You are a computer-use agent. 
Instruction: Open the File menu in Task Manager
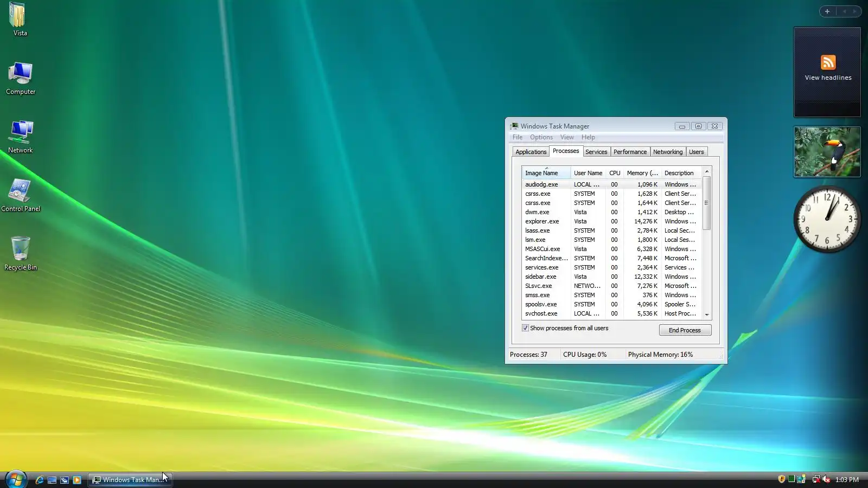pos(518,137)
